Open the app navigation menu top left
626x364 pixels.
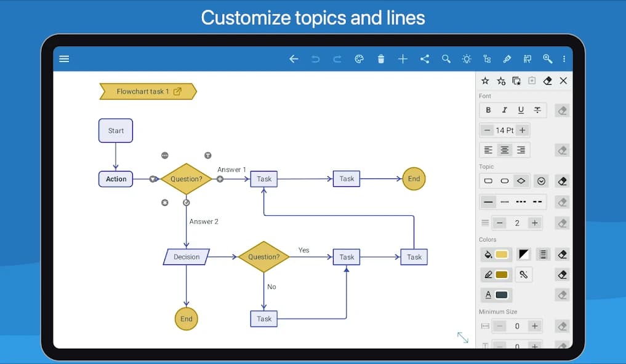pyautogui.click(x=64, y=58)
